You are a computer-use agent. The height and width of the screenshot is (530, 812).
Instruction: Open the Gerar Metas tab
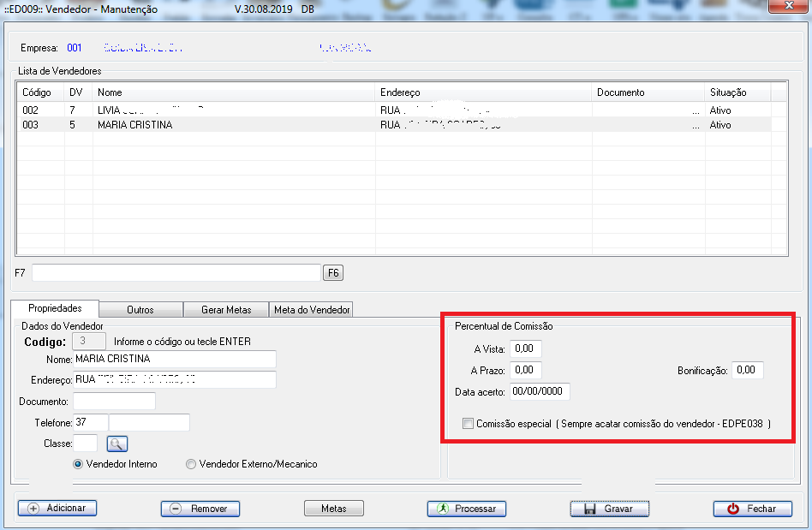tap(225, 310)
